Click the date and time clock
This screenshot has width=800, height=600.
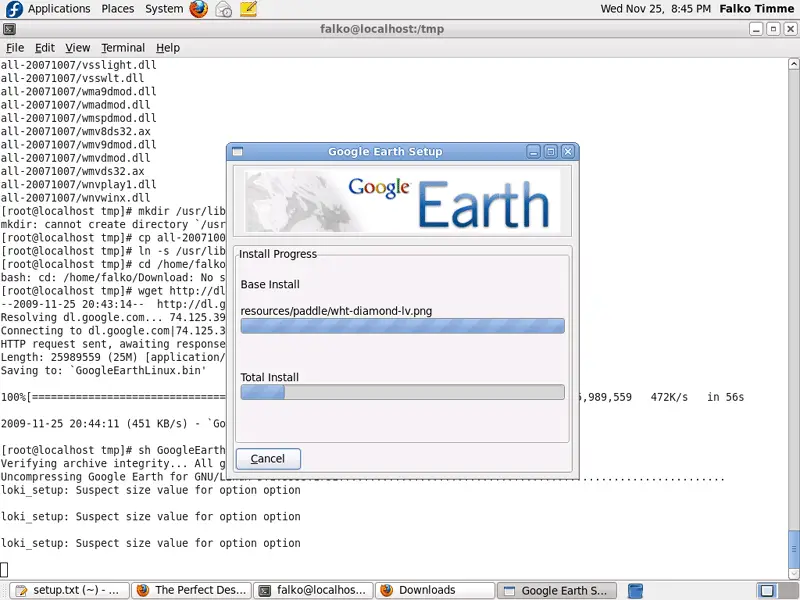point(655,9)
